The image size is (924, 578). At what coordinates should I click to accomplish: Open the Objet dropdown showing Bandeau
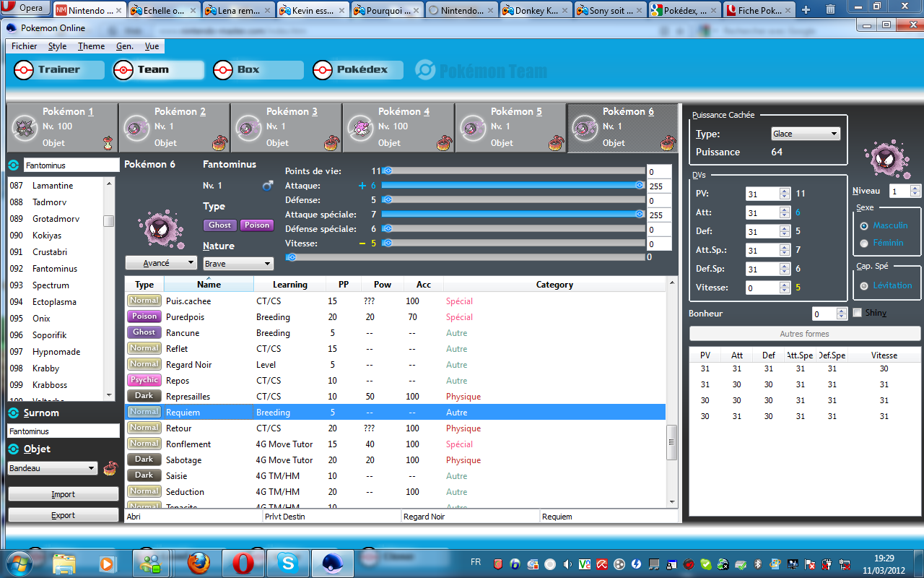point(52,468)
